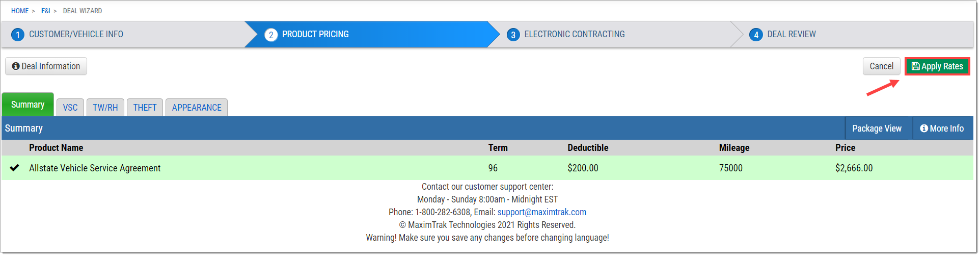This screenshot has width=980, height=256.
Task: Select the Allstate Vehicle Service Agreement row
Action: coord(487,168)
